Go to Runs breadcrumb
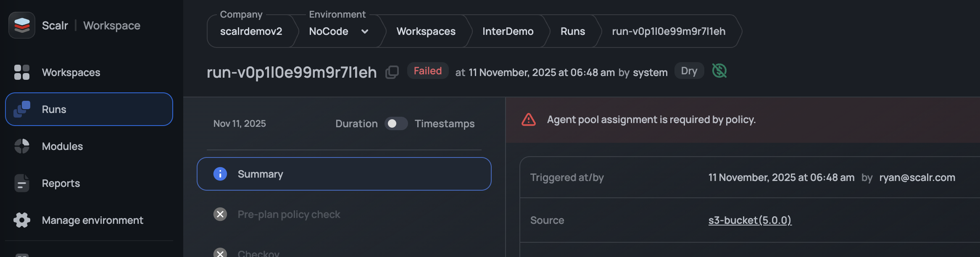The height and width of the screenshot is (257, 980). tap(573, 31)
